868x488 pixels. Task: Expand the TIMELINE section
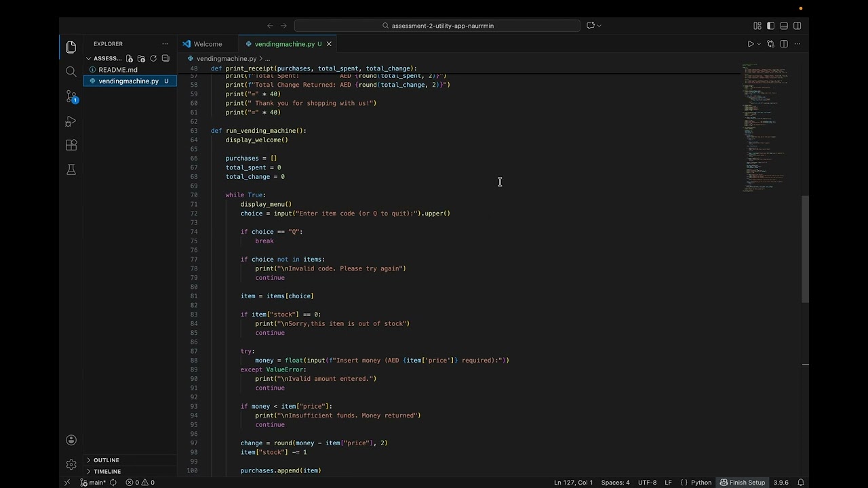[107, 471]
